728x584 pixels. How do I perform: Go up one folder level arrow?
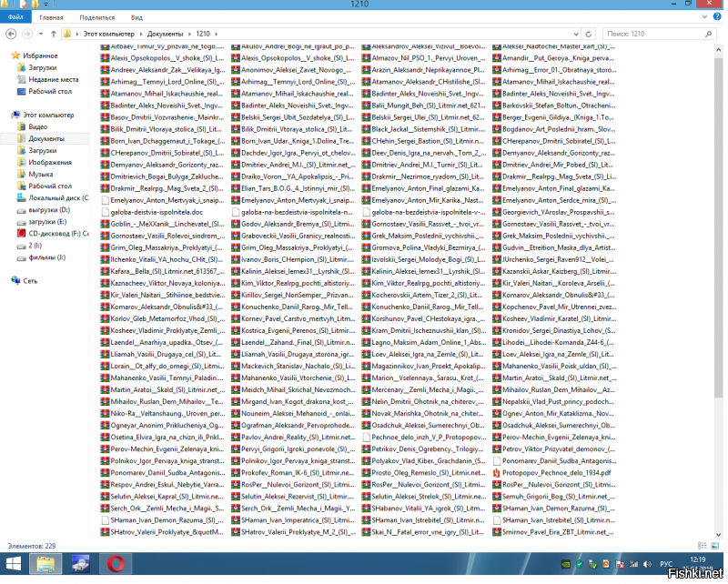pyautogui.click(x=54, y=34)
